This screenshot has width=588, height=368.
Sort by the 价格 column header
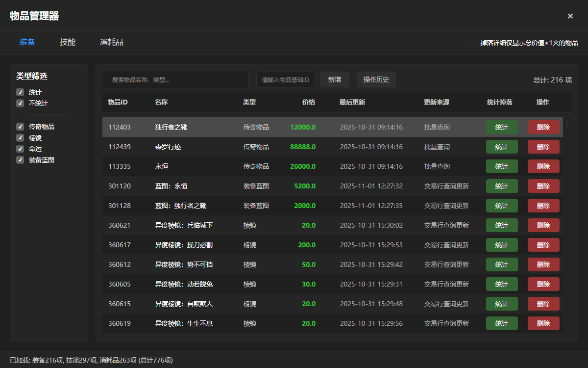pyautogui.click(x=308, y=102)
